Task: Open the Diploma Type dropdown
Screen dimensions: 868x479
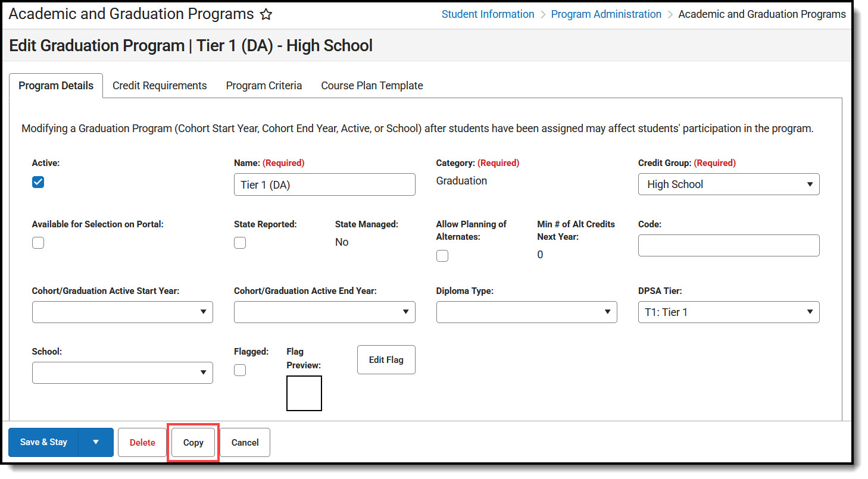Action: tap(527, 312)
